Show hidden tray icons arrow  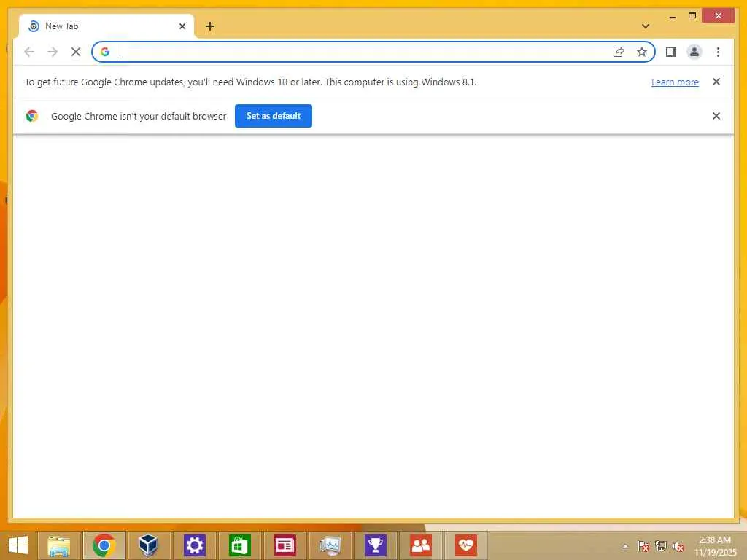625,546
